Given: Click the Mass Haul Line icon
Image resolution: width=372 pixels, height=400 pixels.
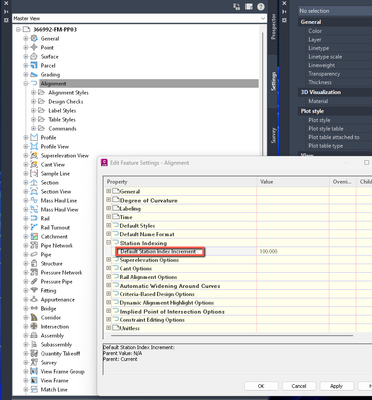Looking at the screenshot, I should [x=34, y=200].
